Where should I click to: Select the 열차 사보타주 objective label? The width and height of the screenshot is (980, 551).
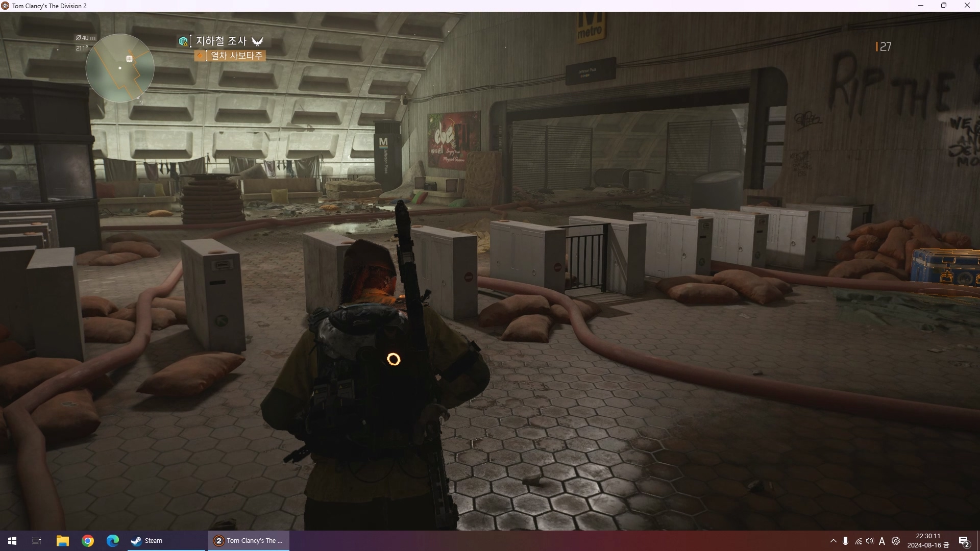(x=236, y=56)
